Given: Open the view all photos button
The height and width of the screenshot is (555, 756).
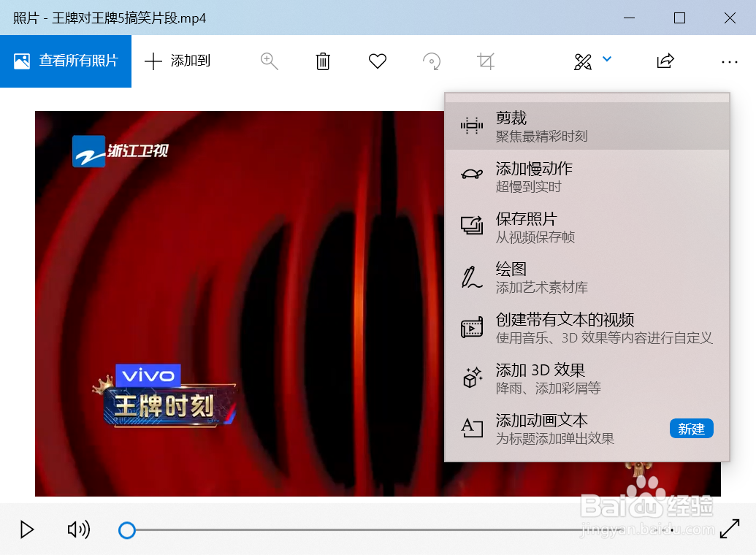Looking at the screenshot, I should 66,61.
